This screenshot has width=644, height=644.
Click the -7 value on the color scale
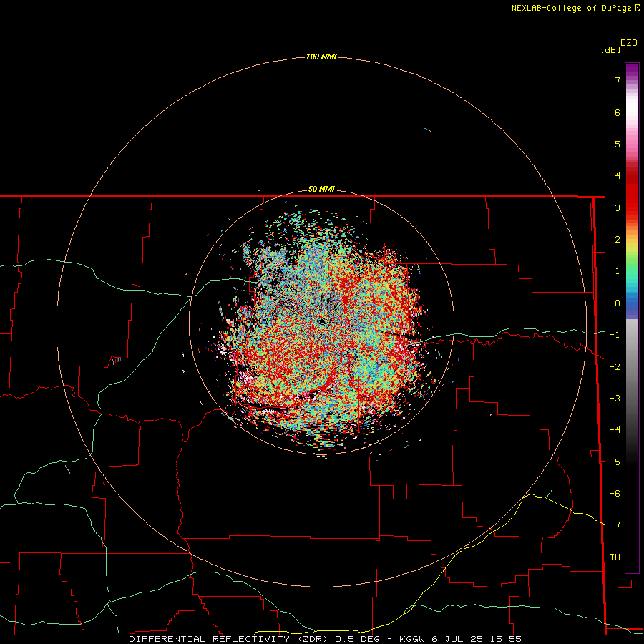pyautogui.click(x=615, y=525)
